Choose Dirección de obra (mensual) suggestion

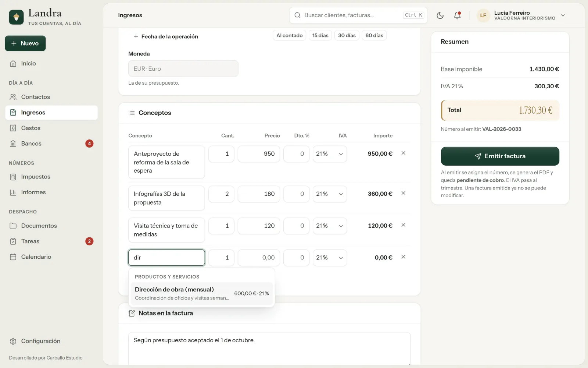tap(202, 294)
